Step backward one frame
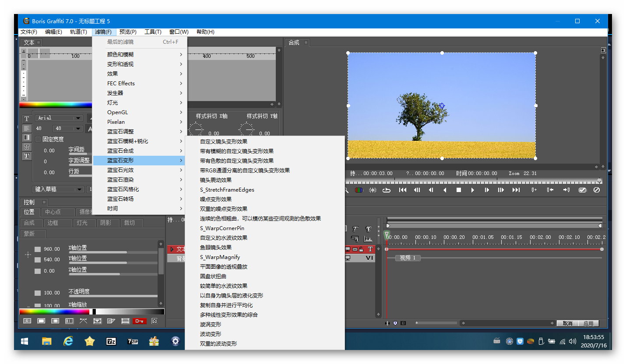 point(431,190)
